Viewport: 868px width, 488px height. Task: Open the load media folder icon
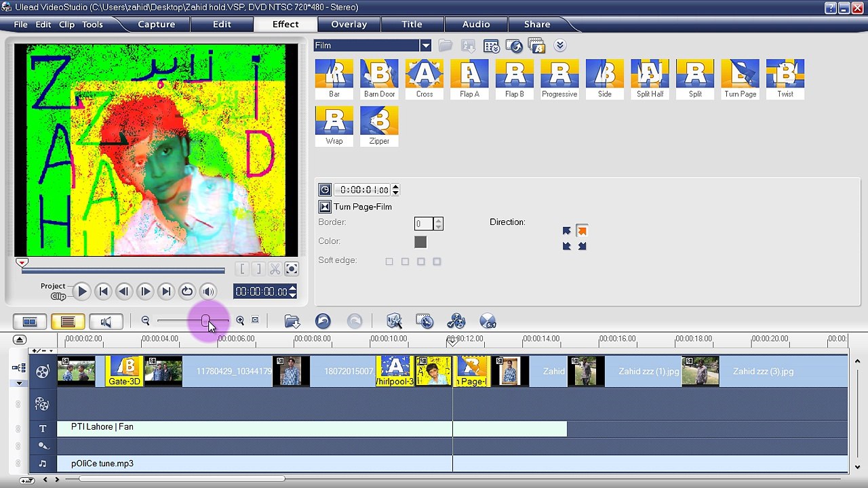(445, 45)
